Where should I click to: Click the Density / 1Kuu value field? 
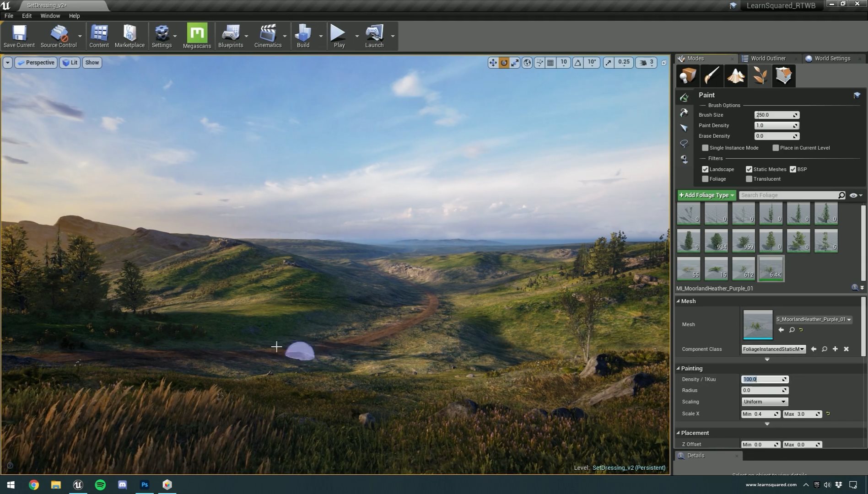[765, 379]
